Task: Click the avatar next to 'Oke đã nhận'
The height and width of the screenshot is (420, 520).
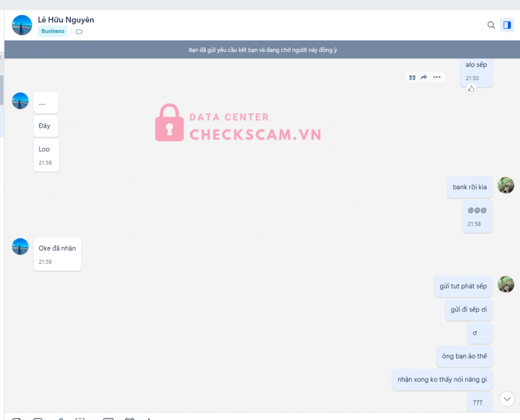Action: pos(20,247)
